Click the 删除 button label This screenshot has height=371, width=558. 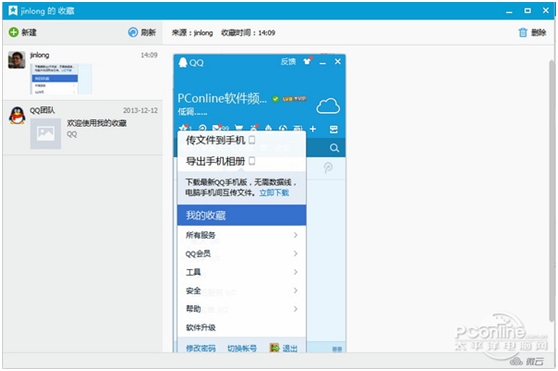coord(538,32)
